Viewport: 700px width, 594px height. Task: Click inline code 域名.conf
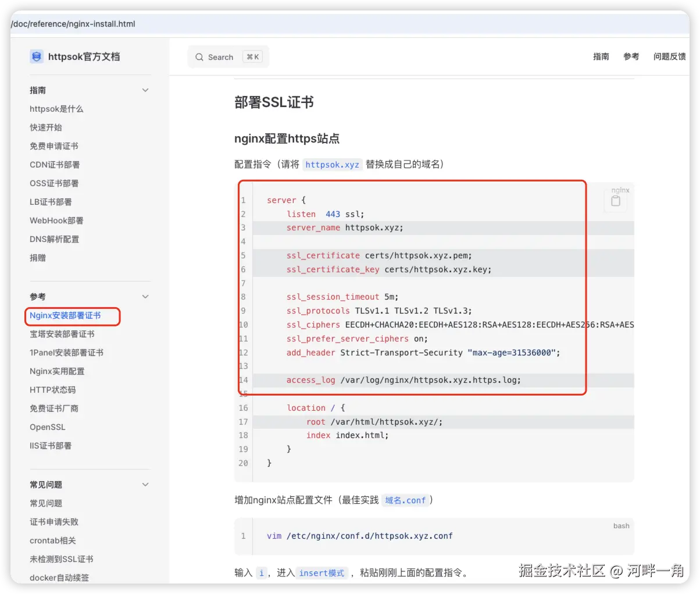click(x=405, y=500)
